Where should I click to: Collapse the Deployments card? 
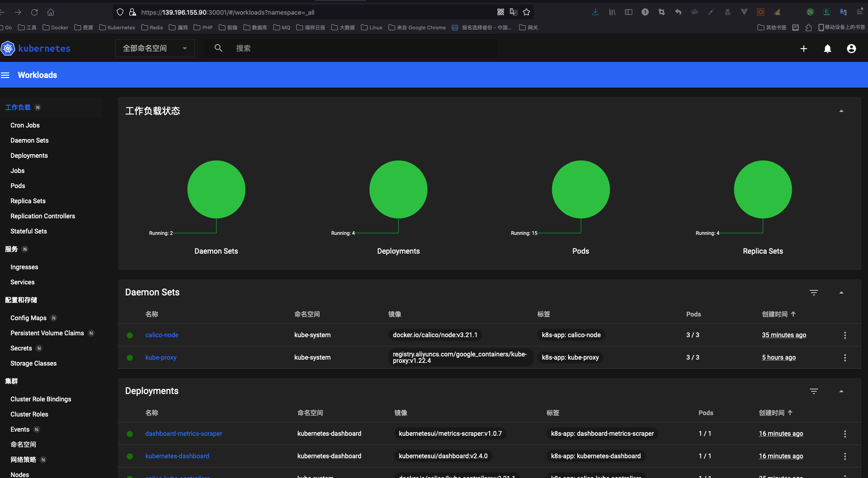coord(841,391)
